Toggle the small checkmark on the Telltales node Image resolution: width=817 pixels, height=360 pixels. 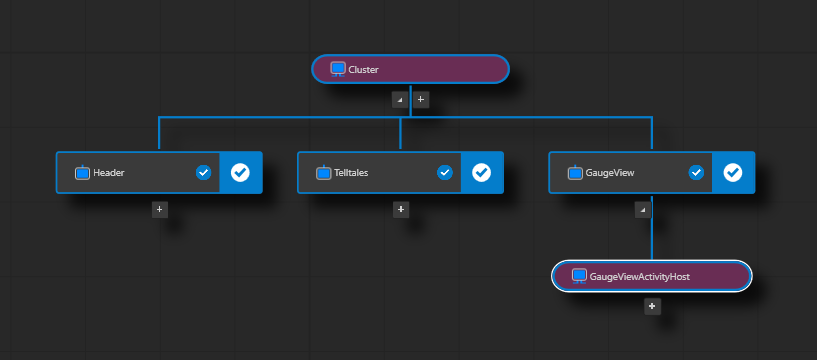click(x=445, y=172)
